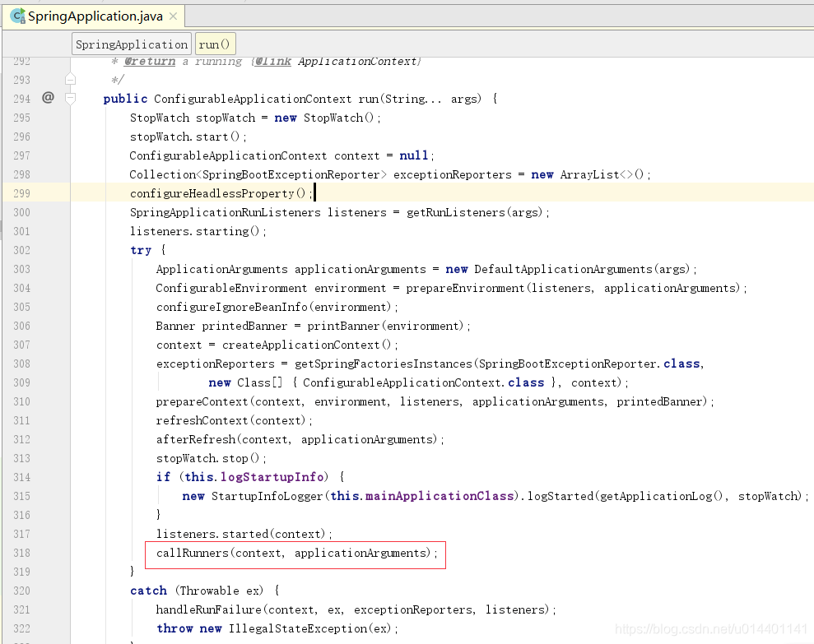Click prepareEnvironment on line 304
Screen dimensions: 814x644
pyautogui.click(x=465, y=288)
